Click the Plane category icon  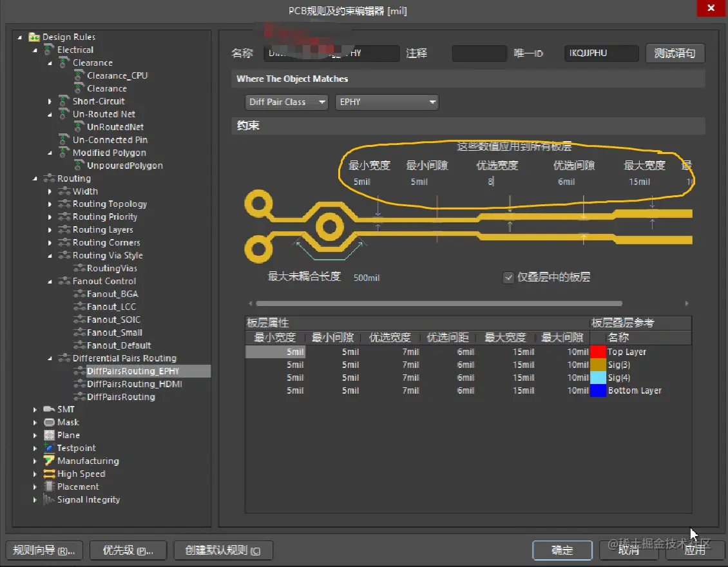pyautogui.click(x=49, y=435)
